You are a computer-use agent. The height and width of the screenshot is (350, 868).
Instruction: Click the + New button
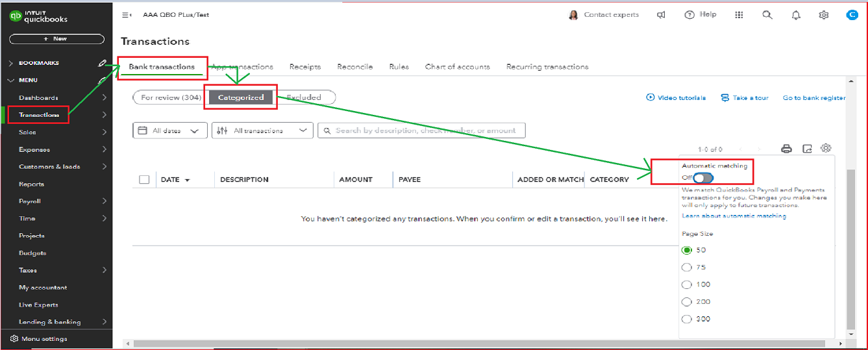pyautogui.click(x=56, y=39)
